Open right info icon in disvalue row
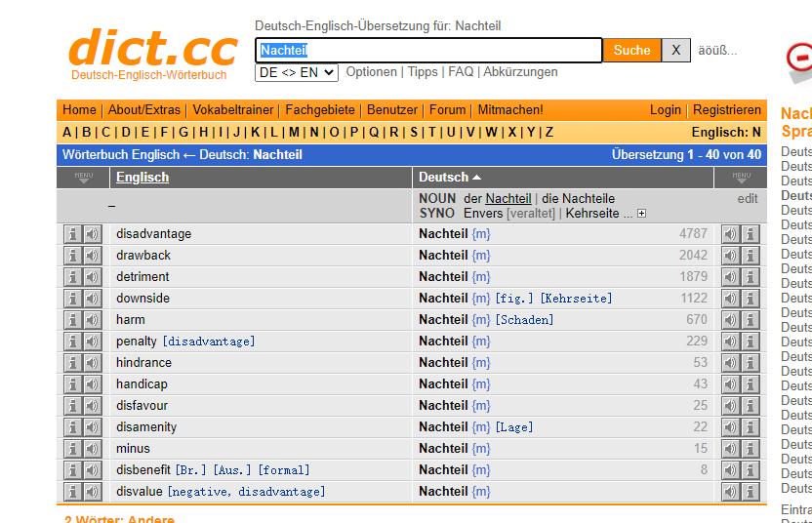Screen dimensions: 812x523 pos(751,492)
